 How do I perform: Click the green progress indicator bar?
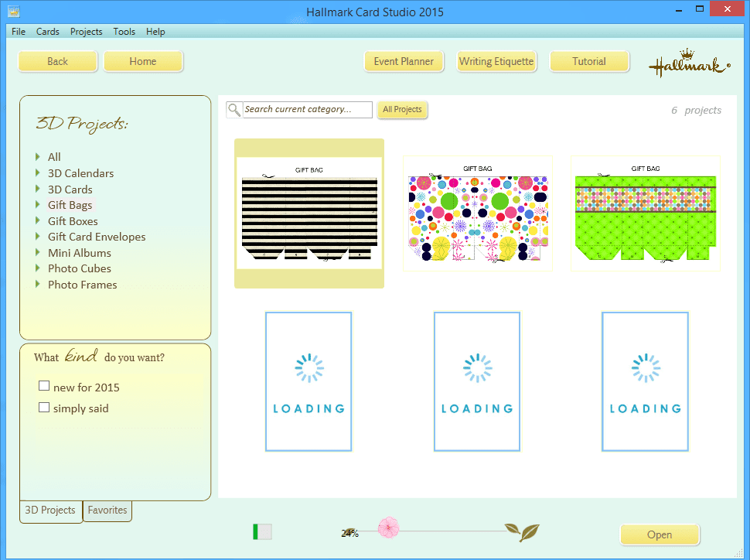point(262,531)
